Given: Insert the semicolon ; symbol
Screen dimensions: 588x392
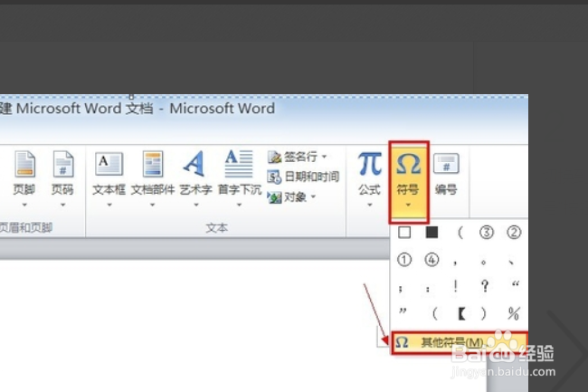Looking at the screenshot, I should (401, 288).
